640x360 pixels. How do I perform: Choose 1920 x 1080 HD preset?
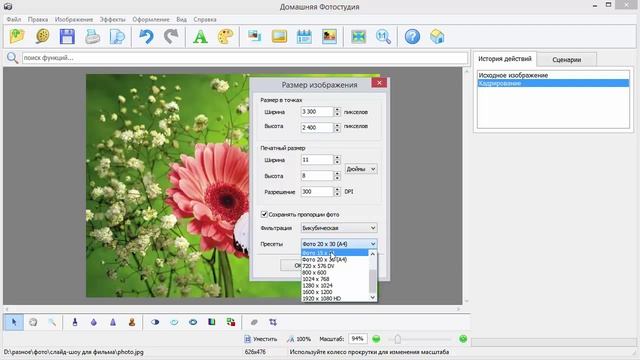(335, 299)
